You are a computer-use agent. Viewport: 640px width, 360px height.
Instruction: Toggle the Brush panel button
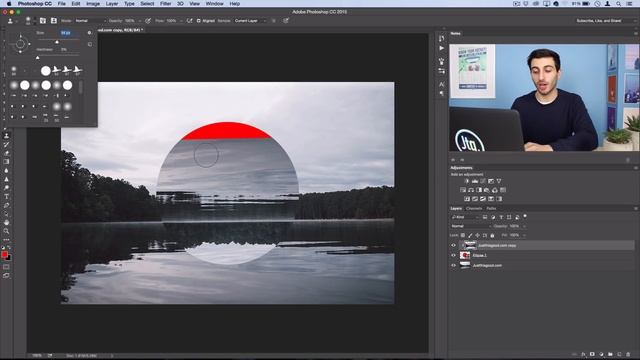tap(43, 20)
